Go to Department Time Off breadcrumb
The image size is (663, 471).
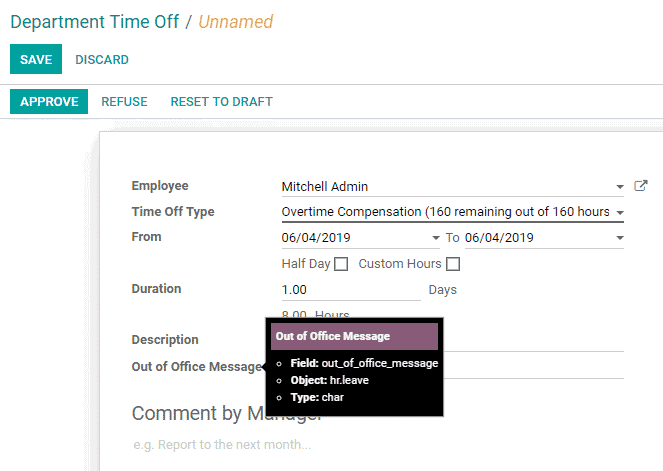95,22
